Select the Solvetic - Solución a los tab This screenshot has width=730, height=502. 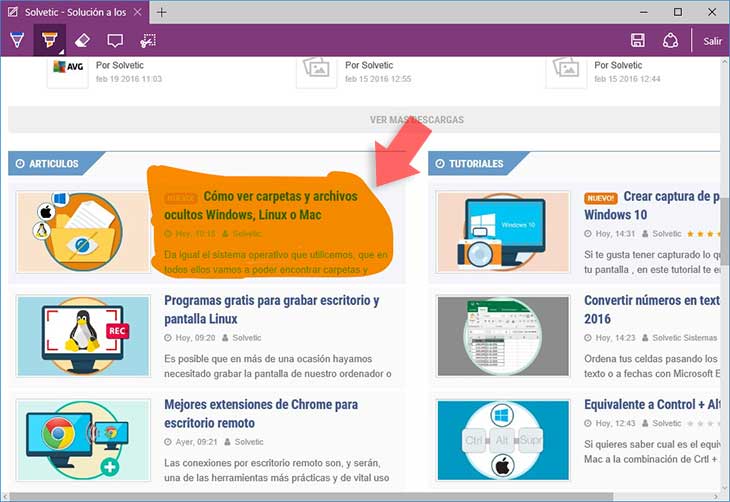click(x=74, y=12)
